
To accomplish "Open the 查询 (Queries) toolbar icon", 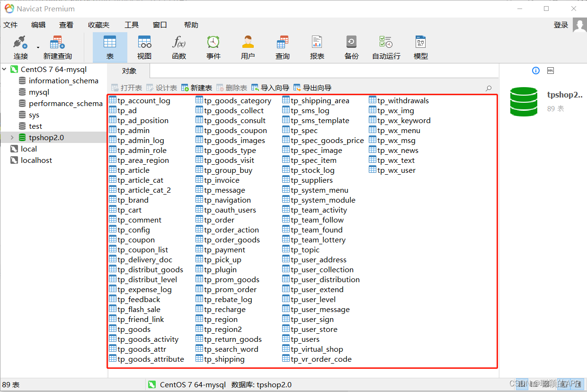I will click(283, 46).
